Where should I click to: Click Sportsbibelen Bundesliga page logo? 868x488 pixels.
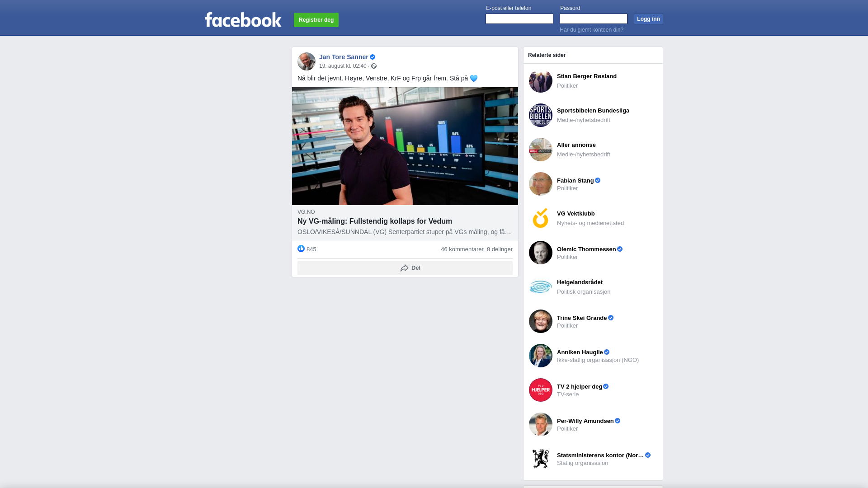tap(541, 115)
